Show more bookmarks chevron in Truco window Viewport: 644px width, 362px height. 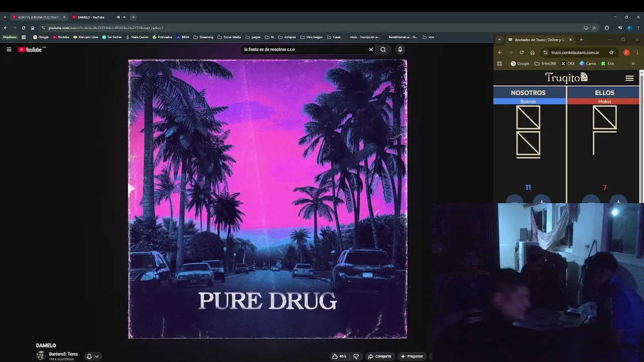[633, 63]
